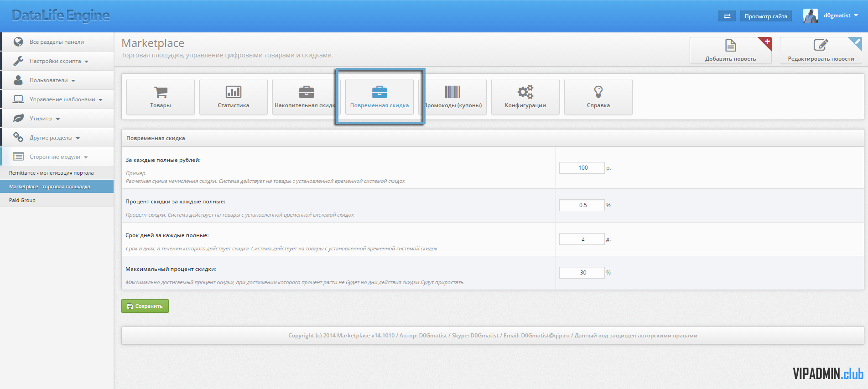Click the DataLife Engine logo
The height and width of the screenshot is (389, 868).
tap(61, 16)
